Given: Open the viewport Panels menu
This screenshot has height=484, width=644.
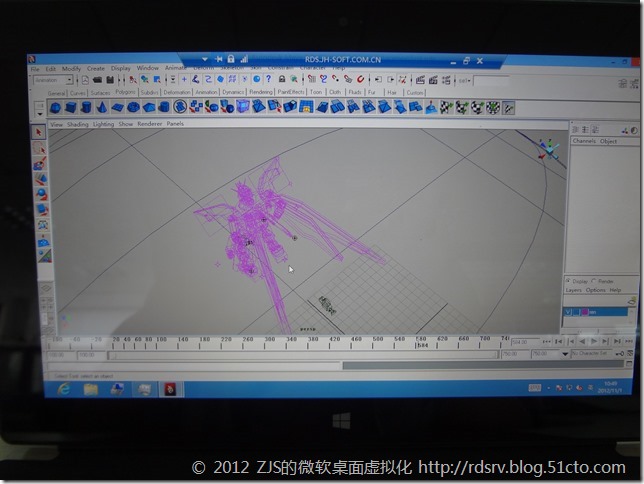Looking at the screenshot, I should pyautogui.click(x=175, y=123).
